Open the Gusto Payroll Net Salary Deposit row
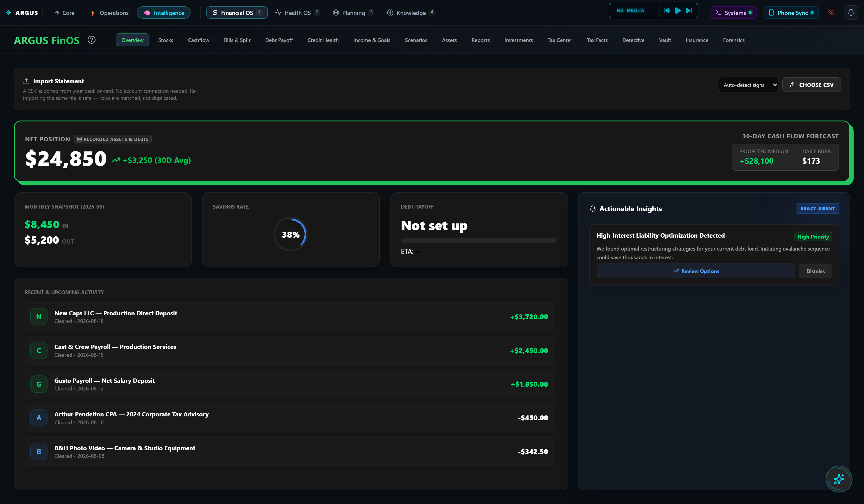This screenshot has height=504, width=864. pyautogui.click(x=289, y=384)
